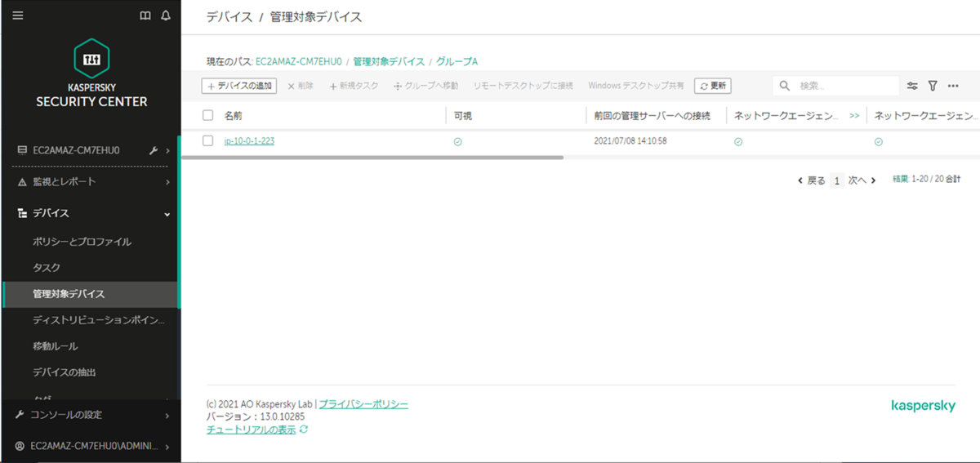Open the documentation book icon
980x463 pixels.
(145, 16)
